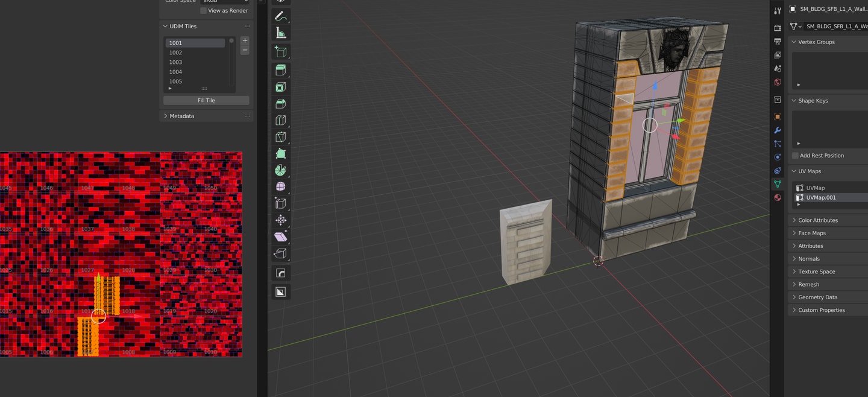Expand the Metadata panel
The height and width of the screenshot is (397, 868).
pos(181,116)
